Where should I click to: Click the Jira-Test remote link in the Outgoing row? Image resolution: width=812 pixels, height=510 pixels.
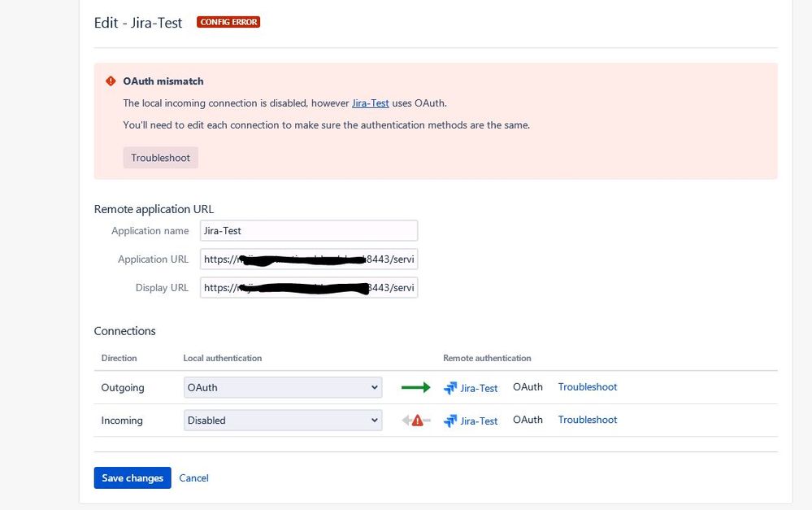pyautogui.click(x=479, y=388)
